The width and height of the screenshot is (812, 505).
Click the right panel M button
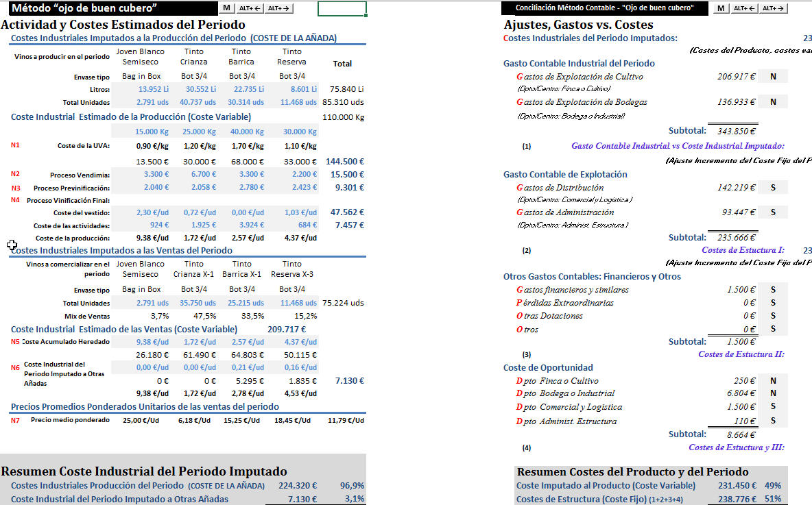point(721,8)
